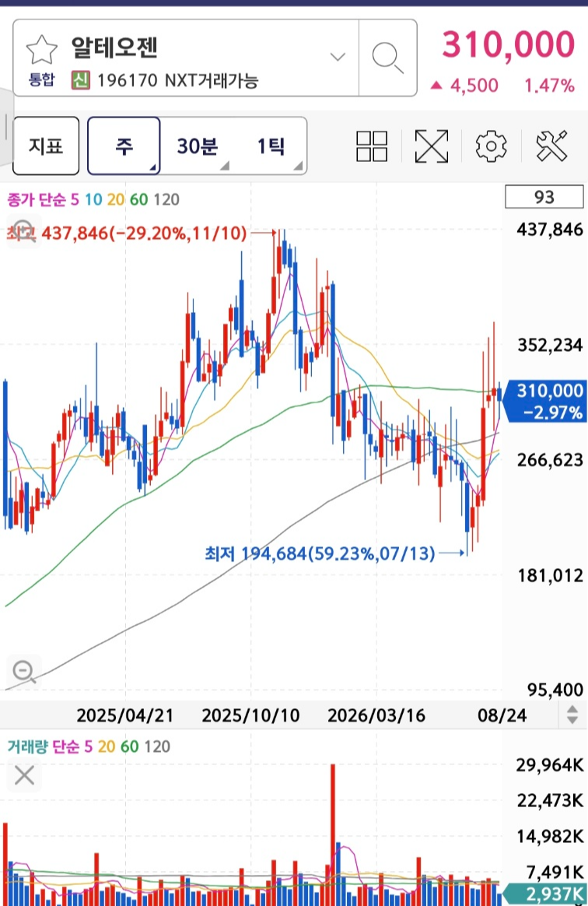Click stock code 196170 NXT거래가능
Screen dimensions: 588x906
click(177, 80)
